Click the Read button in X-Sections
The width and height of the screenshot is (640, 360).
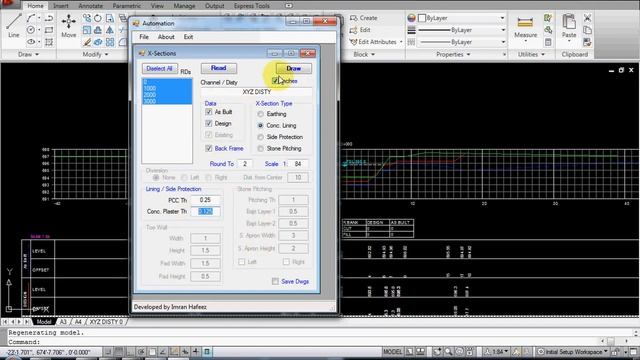point(218,68)
